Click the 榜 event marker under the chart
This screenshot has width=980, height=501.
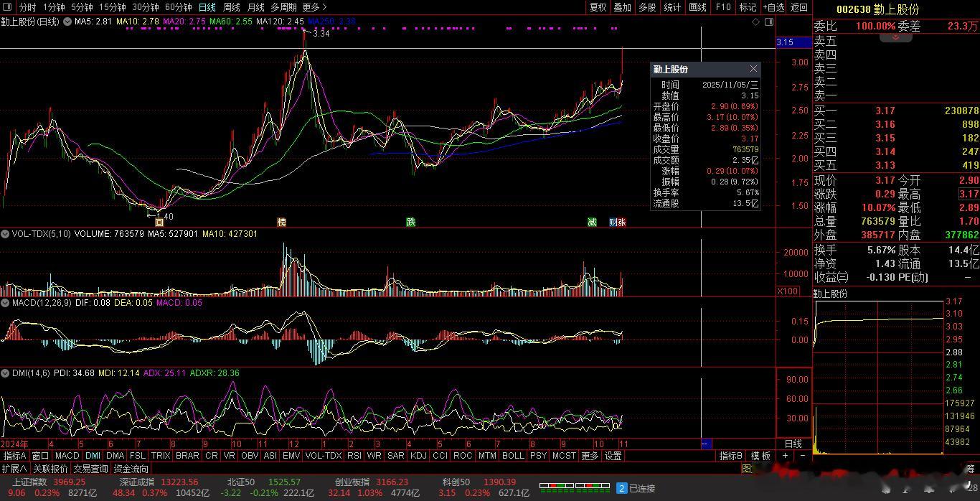(x=281, y=223)
